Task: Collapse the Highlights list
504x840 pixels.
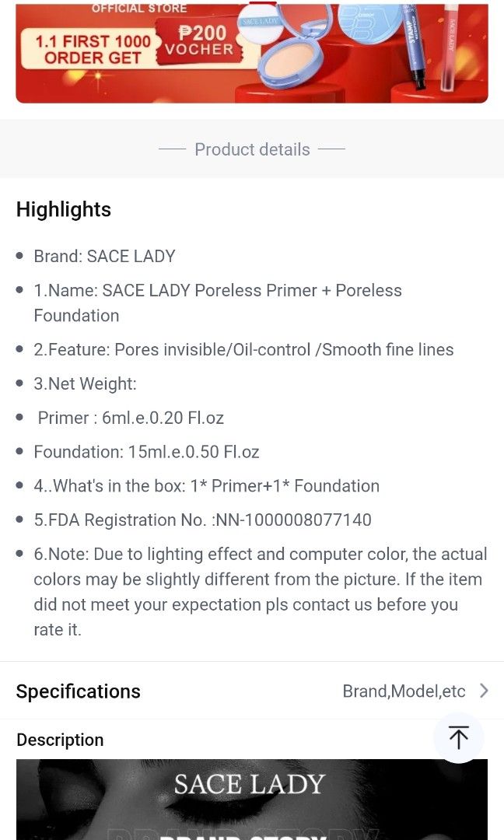Action: [63, 209]
